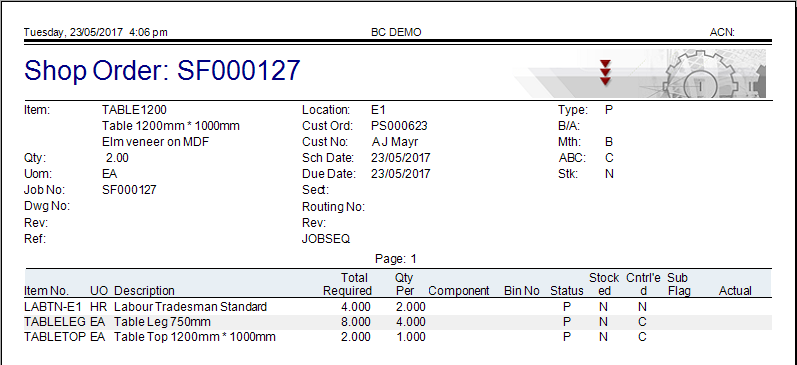Click the Actual column header

point(735,291)
